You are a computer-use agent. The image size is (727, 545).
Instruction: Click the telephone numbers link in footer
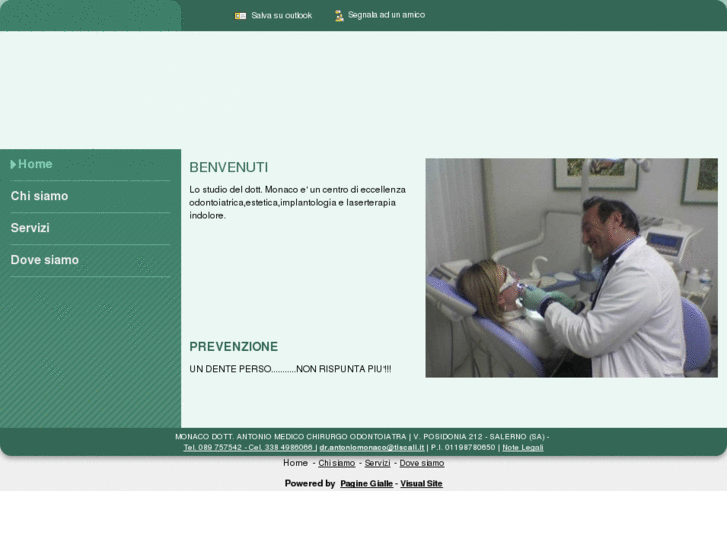coord(249,448)
